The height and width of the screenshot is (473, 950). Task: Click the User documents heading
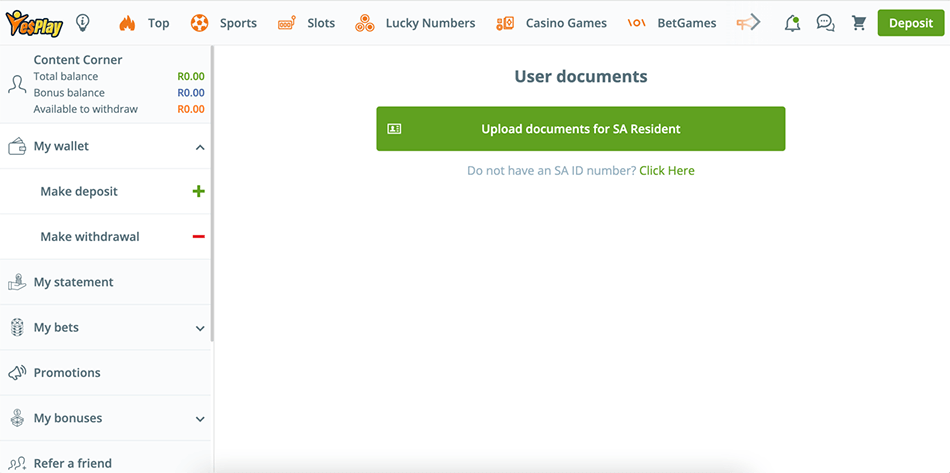(580, 76)
